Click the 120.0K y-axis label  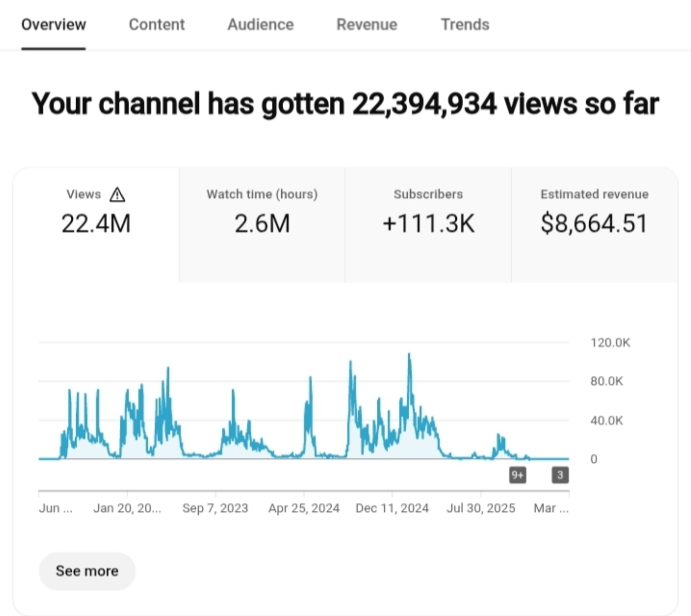tap(610, 343)
